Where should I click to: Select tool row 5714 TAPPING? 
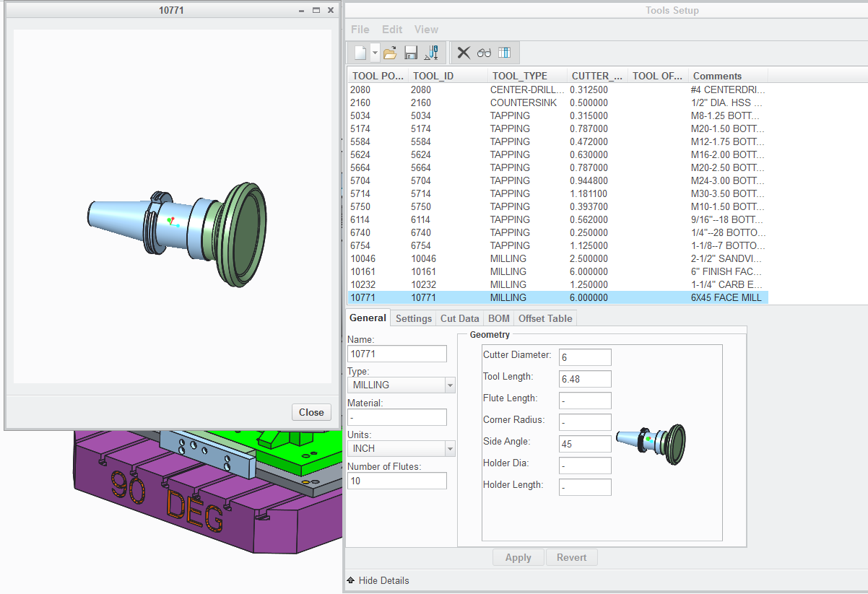[557, 193]
